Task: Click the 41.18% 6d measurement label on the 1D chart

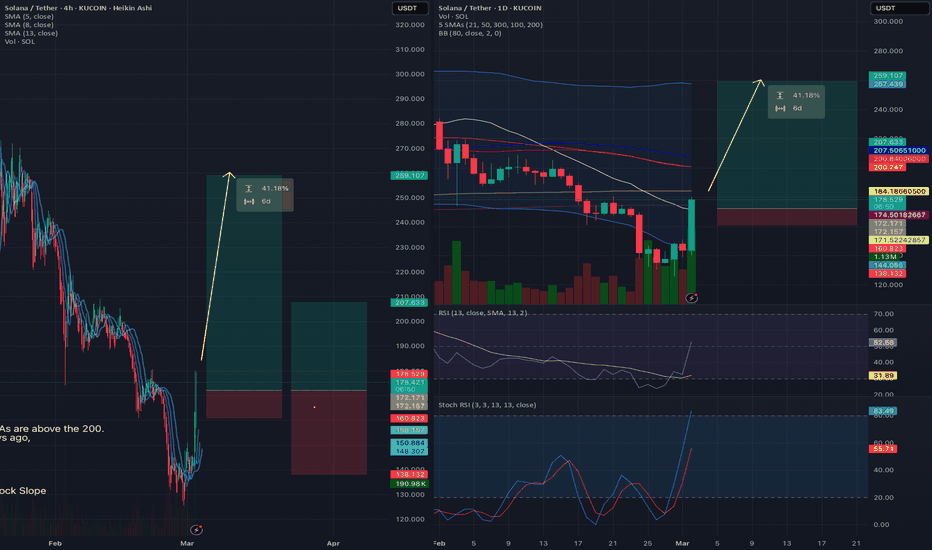Action: (x=796, y=102)
